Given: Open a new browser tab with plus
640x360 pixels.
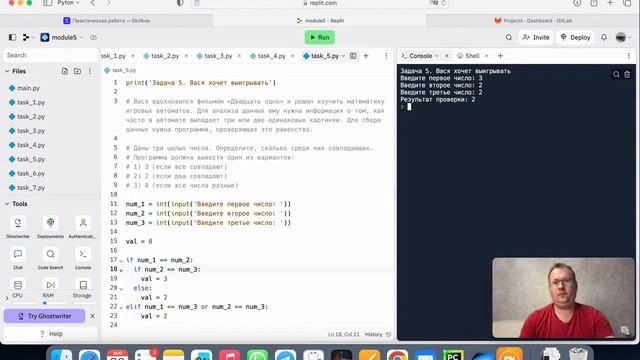Looking at the screenshot, I should (610, 3).
